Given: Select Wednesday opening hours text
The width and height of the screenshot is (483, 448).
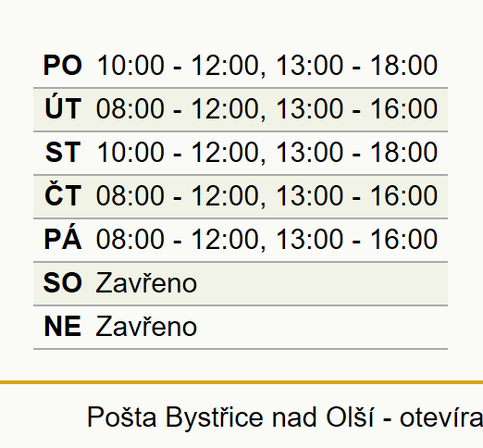Looking at the screenshot, I should [x=266, y=152].
